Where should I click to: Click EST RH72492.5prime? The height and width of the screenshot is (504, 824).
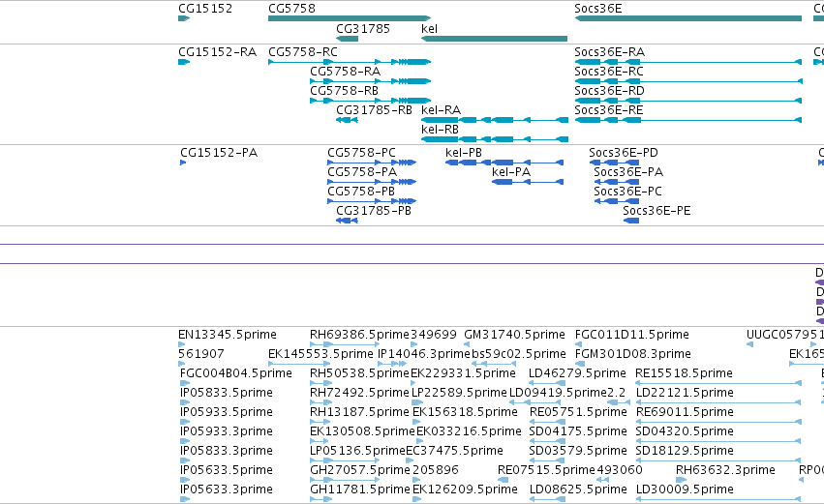[x=359, y=393]
